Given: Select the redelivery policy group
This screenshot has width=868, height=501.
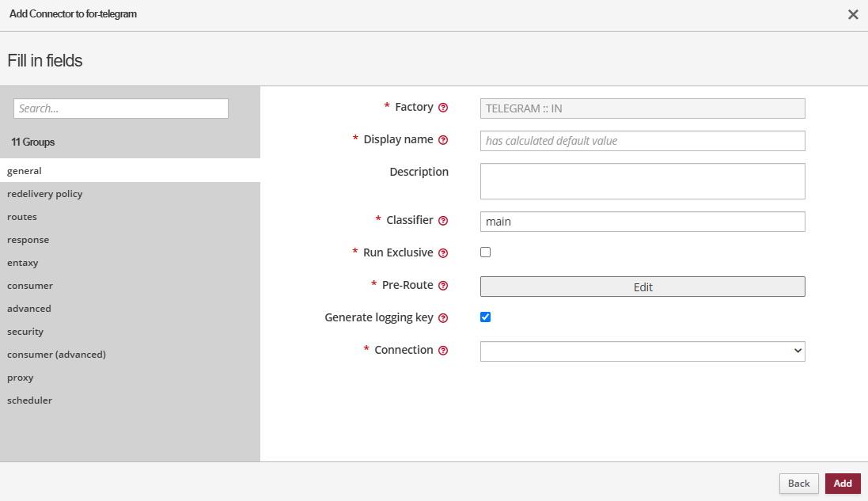Looking at the screenshot, I should click(x=45, y=194).
